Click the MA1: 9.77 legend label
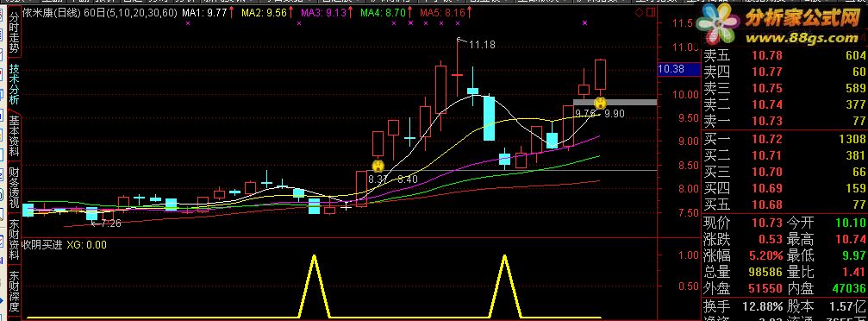The width and height of the screenshot is (868, 321). coord(205,12)
